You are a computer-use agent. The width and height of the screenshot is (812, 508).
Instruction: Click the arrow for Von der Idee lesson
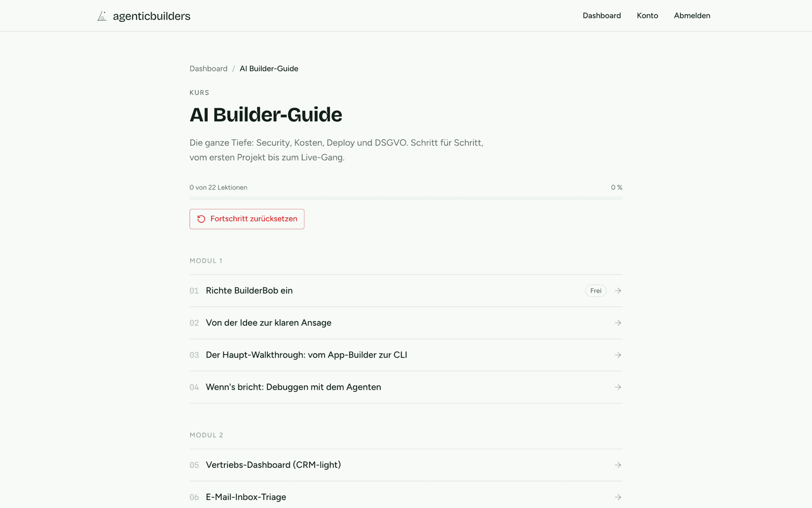point(618,323)
